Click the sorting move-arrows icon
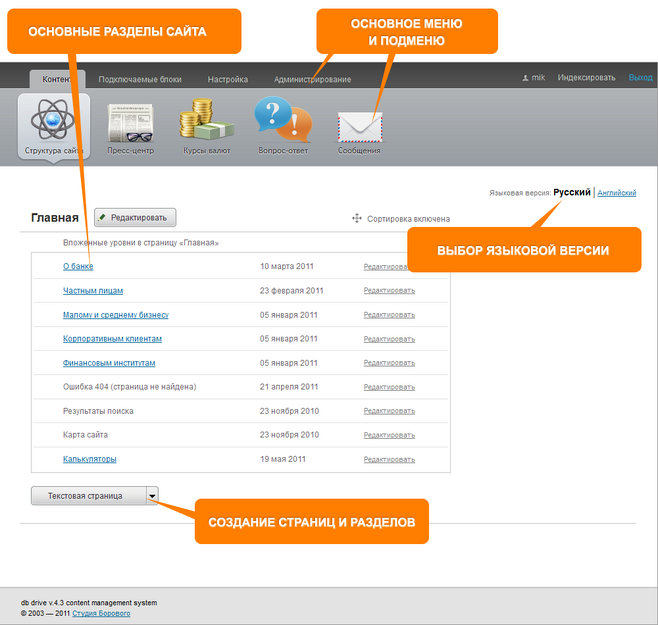This screenshot has height=625, width=658. point(357,218)
